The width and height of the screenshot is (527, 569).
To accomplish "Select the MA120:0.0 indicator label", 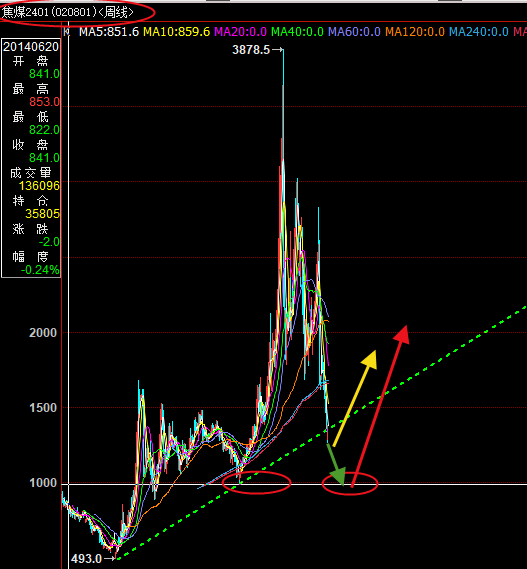I will click(x=415, y=32).
